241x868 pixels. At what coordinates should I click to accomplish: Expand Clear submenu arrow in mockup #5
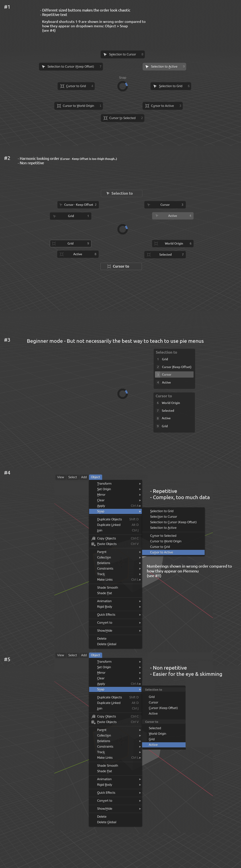pyautogui.click(x=140, y=678)
